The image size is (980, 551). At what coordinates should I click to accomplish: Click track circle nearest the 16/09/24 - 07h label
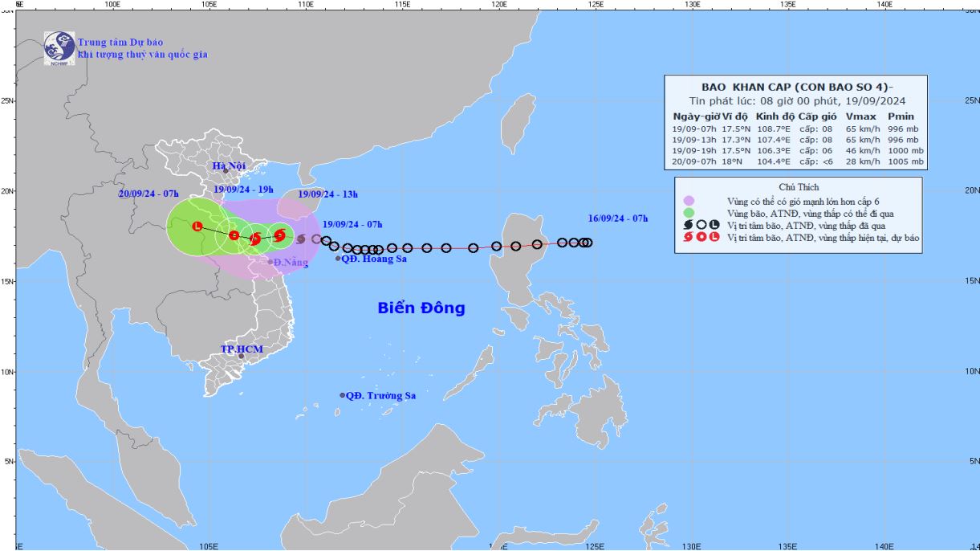588,243
